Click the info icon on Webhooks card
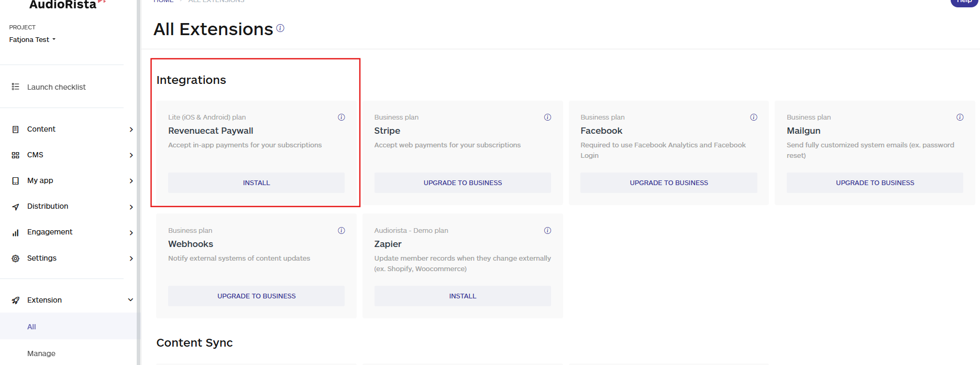This screenshot has height=365, width=980. [x=341, y=231]
